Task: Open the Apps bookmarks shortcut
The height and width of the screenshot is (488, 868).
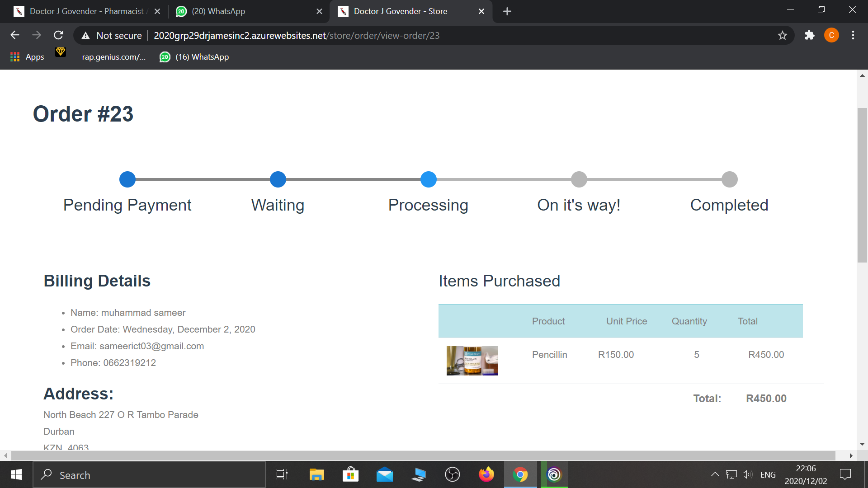Action: pyautogui.click(x=27, y=57)
